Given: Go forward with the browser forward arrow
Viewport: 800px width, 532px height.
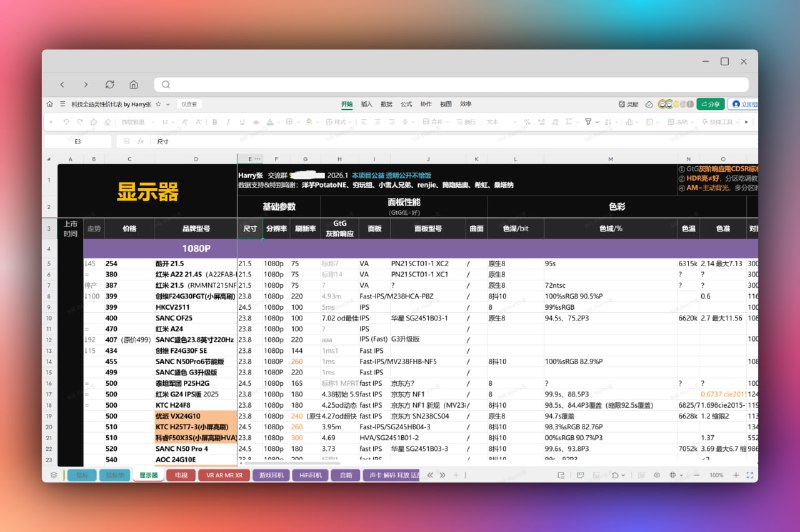Looking at the screenshot, I should pos(86,85).
